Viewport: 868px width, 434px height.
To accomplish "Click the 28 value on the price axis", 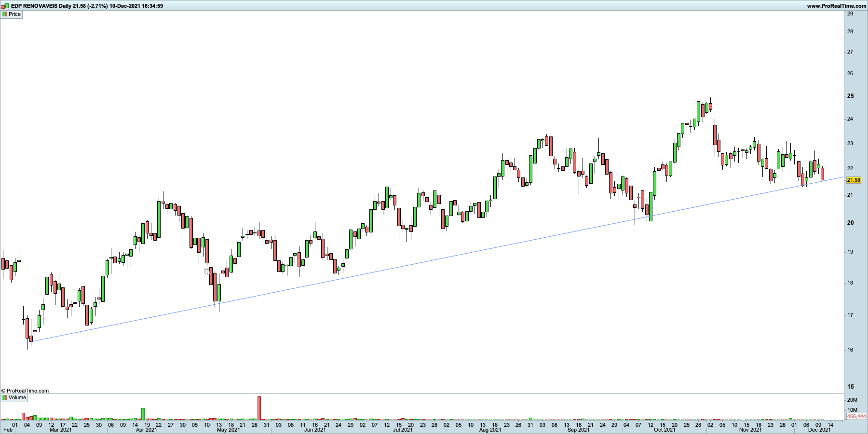I will tap(850, 31).
